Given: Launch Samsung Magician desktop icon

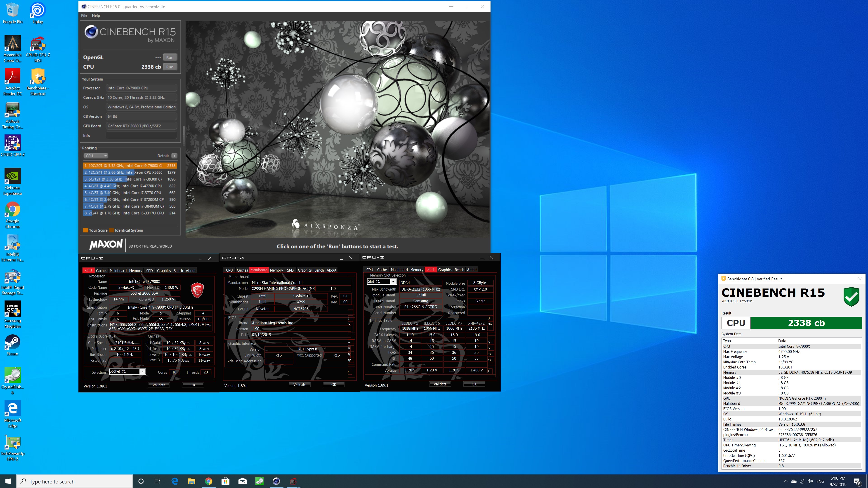Looking at the screenshot, I should 12,314.
